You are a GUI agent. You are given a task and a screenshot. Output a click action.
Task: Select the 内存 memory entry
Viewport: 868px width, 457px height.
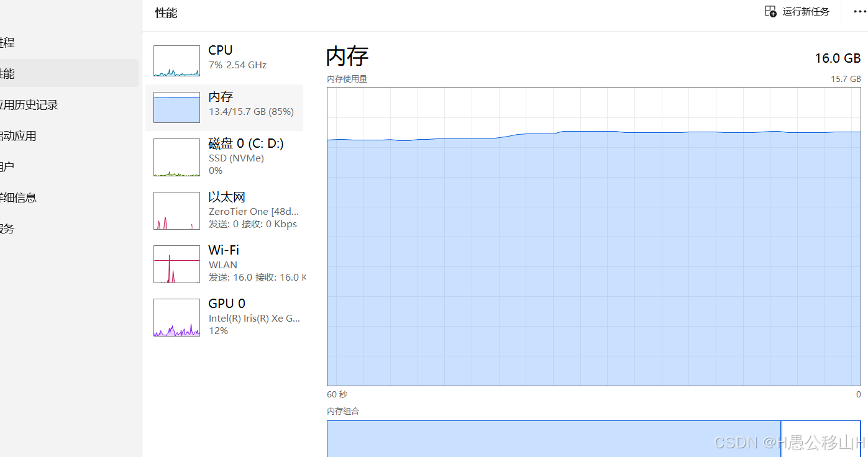pos(224,107)
